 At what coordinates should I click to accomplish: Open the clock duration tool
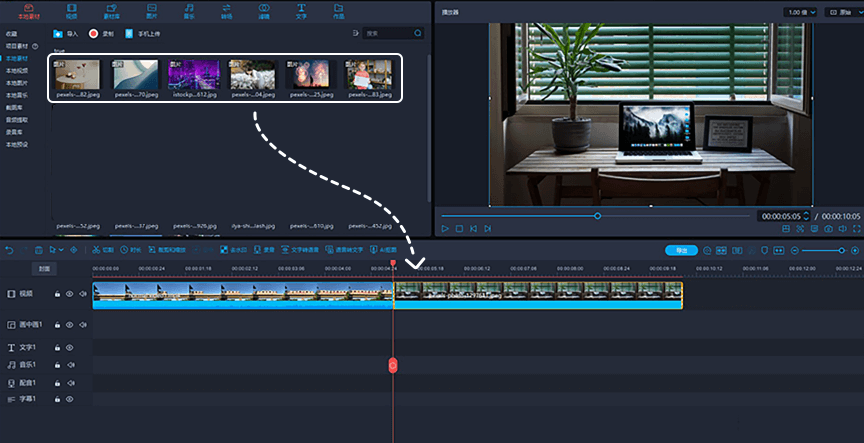pyautogui.click(x=131, y=250)
